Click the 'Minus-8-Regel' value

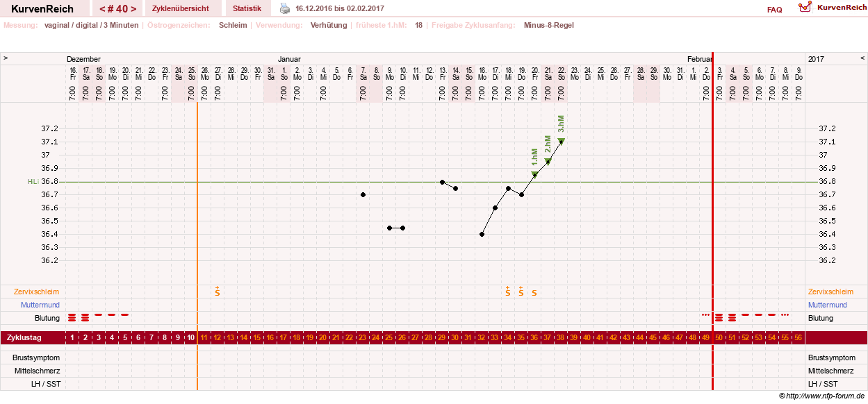click(x=549, y=25)
